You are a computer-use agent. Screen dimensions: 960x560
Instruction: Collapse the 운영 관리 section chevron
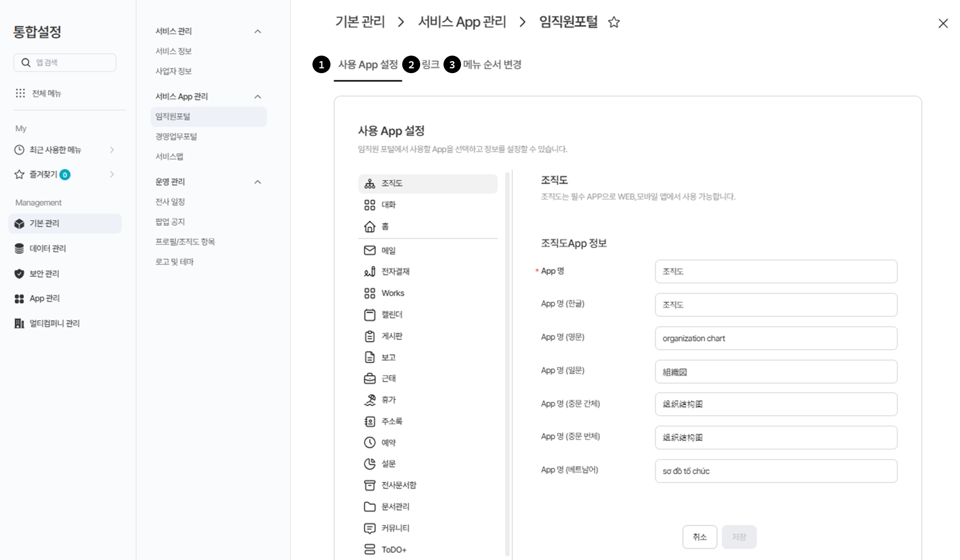pos(258,182)
